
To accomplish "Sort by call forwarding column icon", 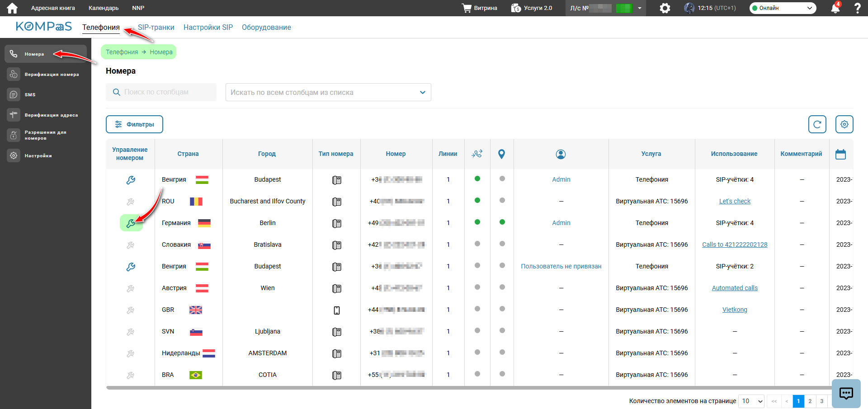I will pos(477,154).
